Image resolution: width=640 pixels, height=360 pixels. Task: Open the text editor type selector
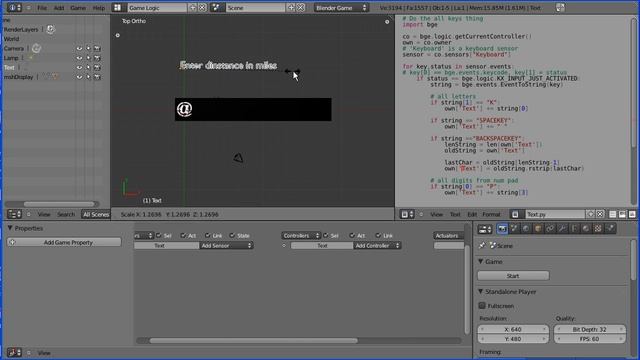pos(407,214)
